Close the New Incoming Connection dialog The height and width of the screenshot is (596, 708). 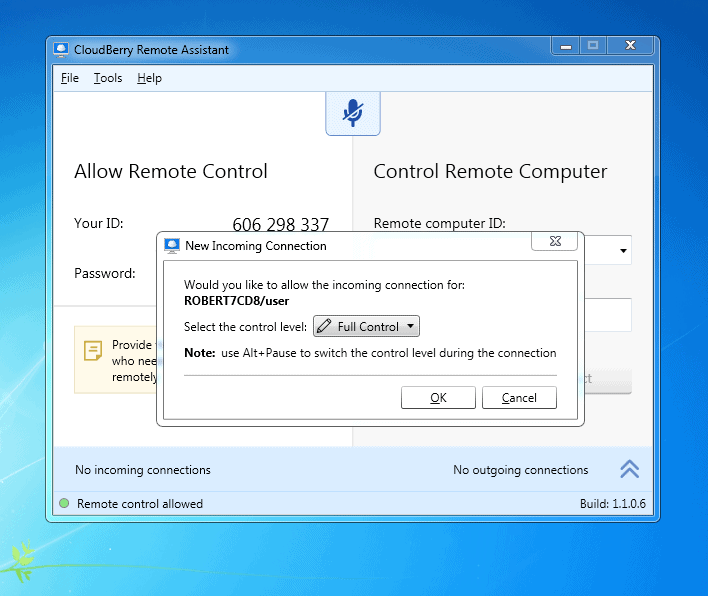pos(555,241)
